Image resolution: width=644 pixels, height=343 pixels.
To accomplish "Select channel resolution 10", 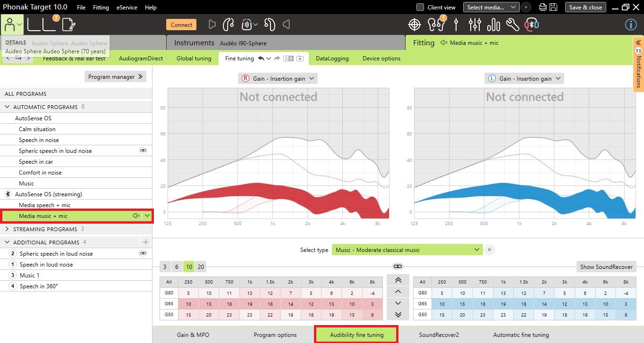I will coord(188,267).
